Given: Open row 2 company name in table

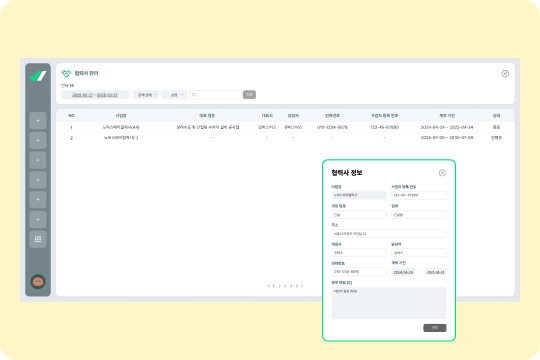Looking at the screenshot, I should [121, 138].
